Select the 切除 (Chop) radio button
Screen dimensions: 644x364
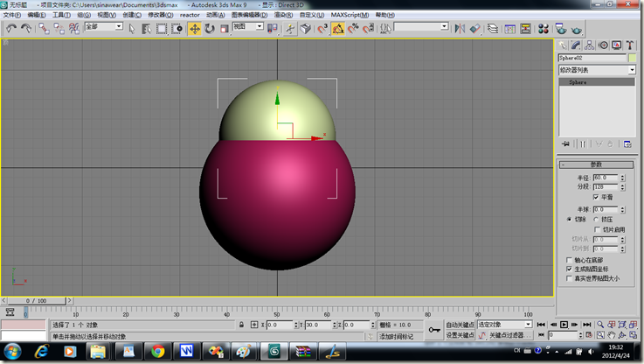[569, 220]
